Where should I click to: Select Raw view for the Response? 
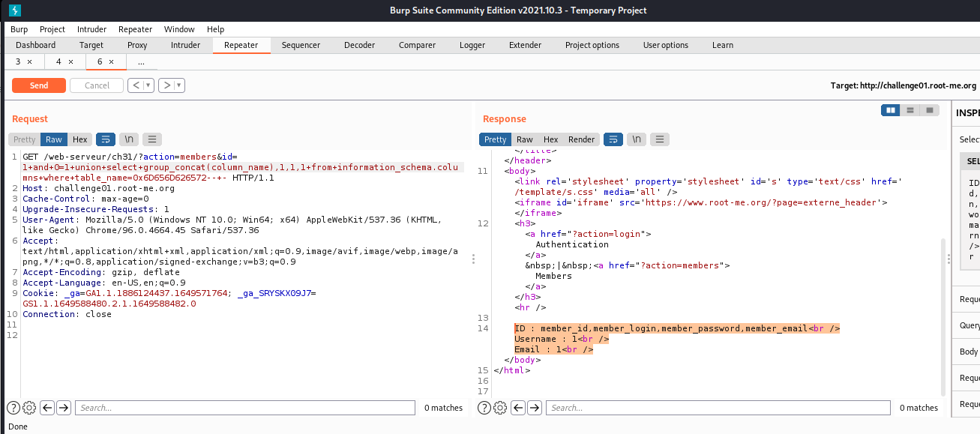click(x=525, y=139)
